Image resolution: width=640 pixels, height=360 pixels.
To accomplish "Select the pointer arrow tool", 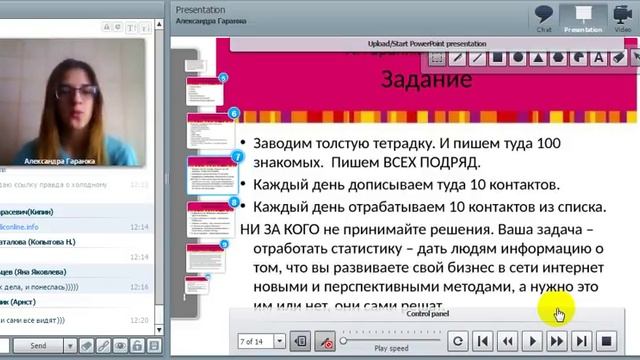I will coord(636,58).
